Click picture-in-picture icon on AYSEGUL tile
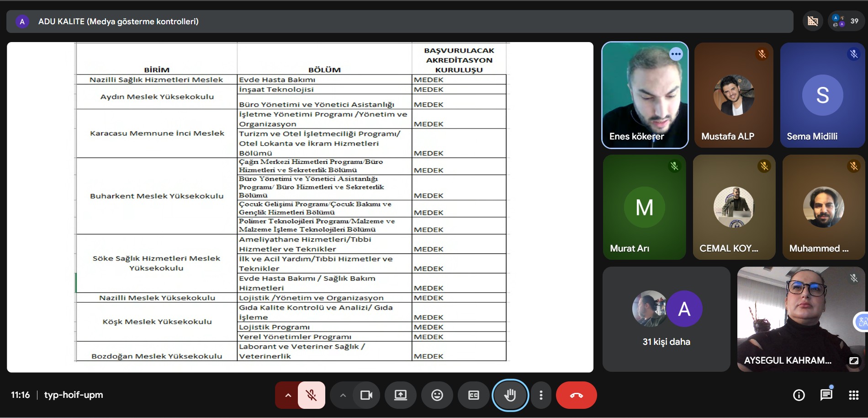The height and width of the screenshot is (418, 868). [853, 360]
